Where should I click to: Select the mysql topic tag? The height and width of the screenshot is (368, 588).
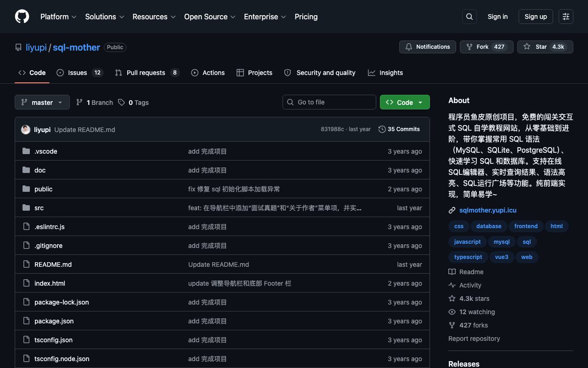[x=502, y=242]
